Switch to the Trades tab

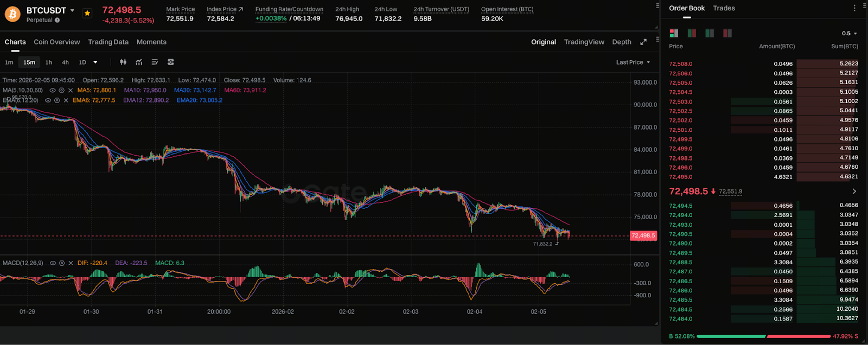click(x=724, y=8)
